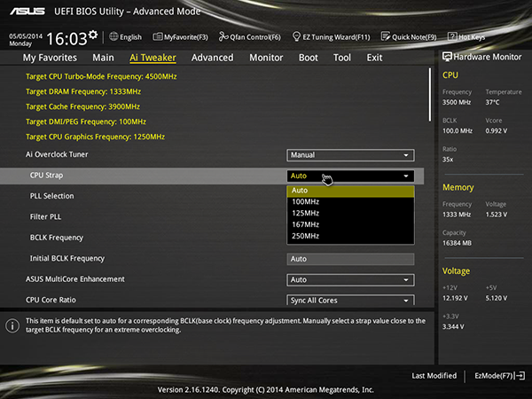
Task: Open Ai Overclock Tuner Manual dropdown
Action: click(x=350, y=155)
